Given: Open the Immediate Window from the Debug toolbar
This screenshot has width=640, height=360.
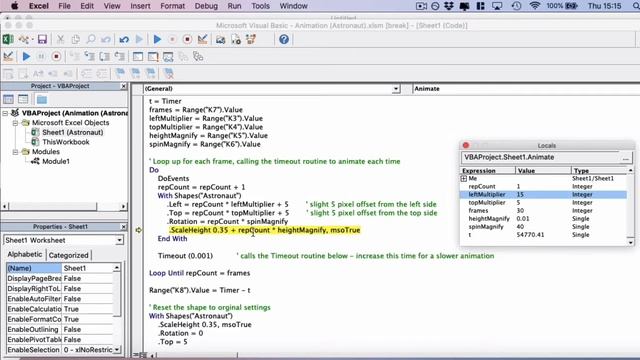Looking at the screenshot, I should point(153,56).
